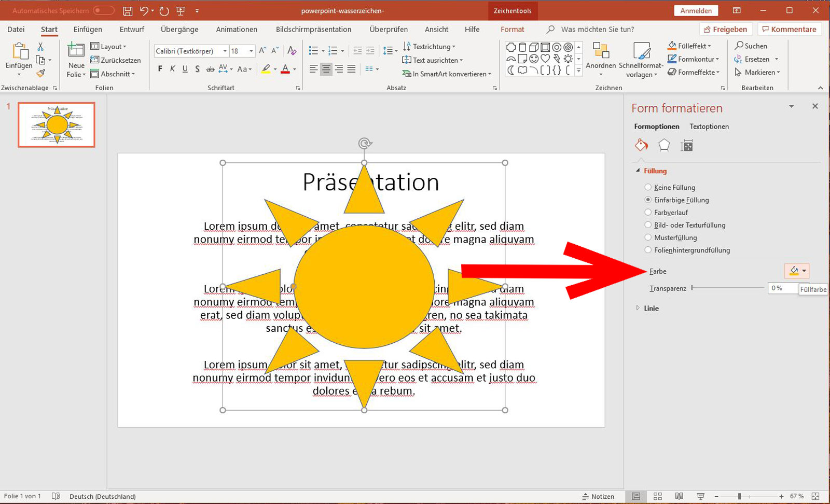Viewport: 830px width, 504px height.
Task: Switch to the Einfügen ribbon tab
Action: coord(87,29)
